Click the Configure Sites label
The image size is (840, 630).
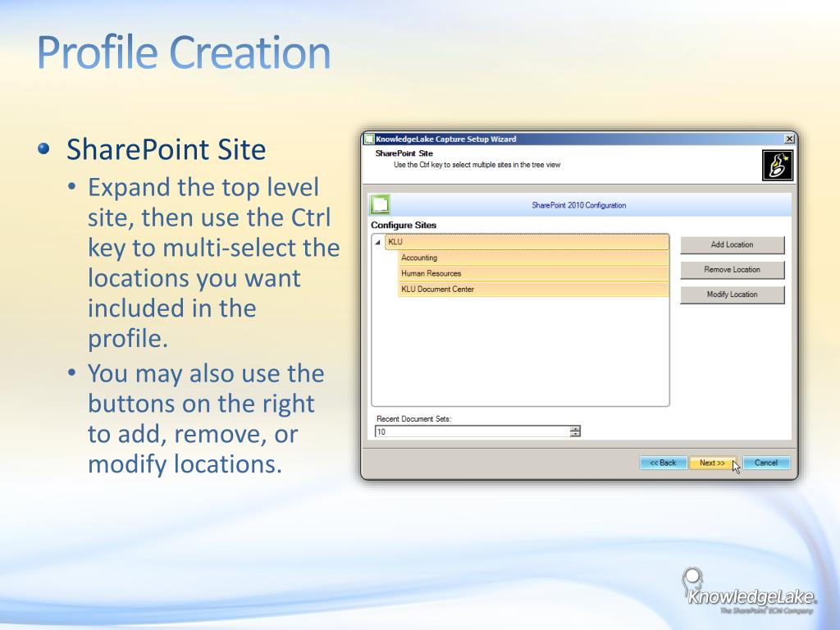(404, 225)
